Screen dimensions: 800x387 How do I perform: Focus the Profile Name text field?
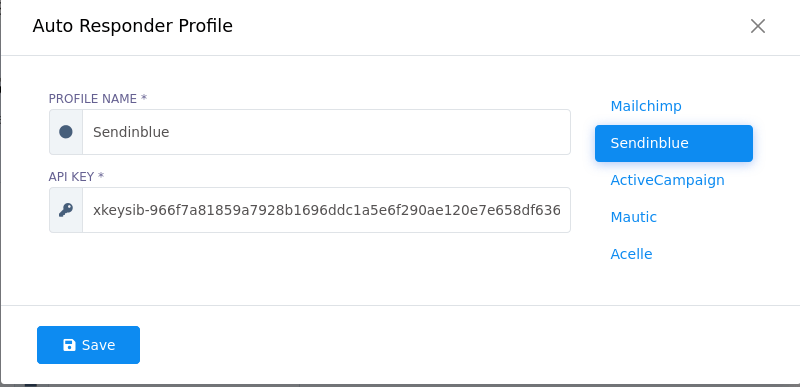click(326, 132)
